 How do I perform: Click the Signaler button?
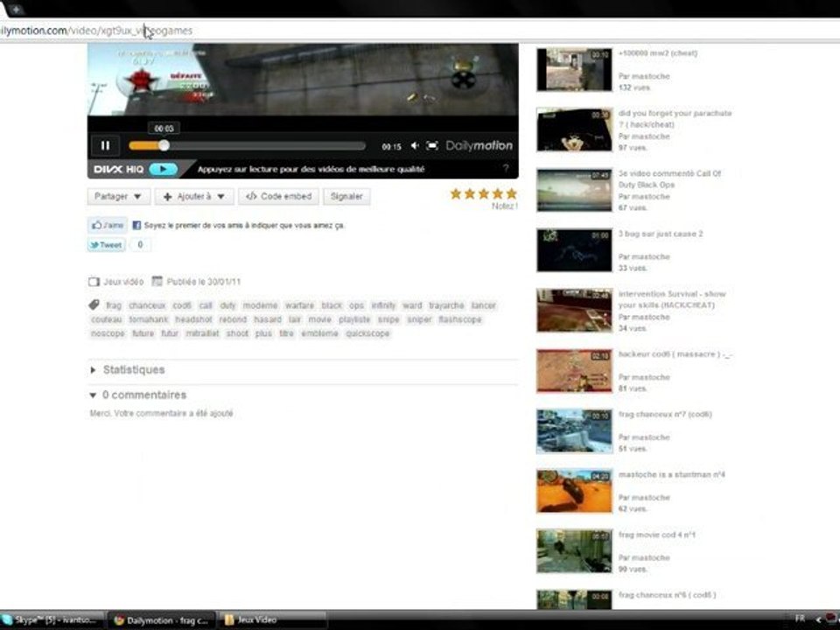(346, 197)
